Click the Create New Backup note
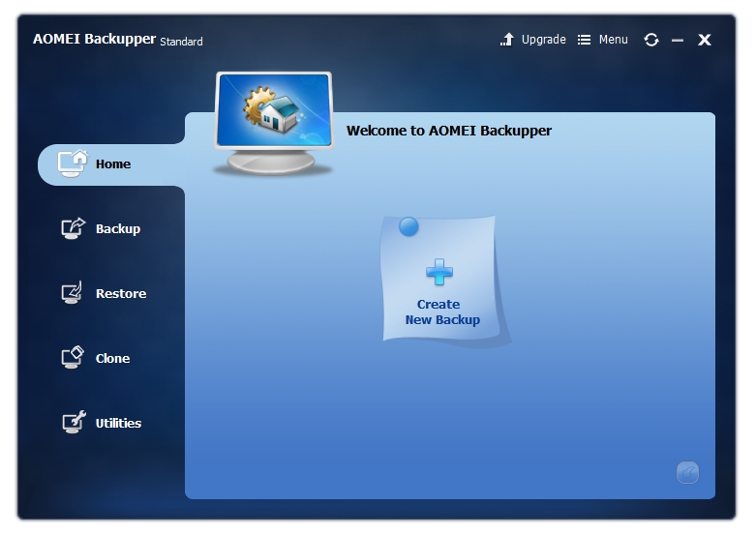This screenshot has width=756, height=535. click(441, 280)
